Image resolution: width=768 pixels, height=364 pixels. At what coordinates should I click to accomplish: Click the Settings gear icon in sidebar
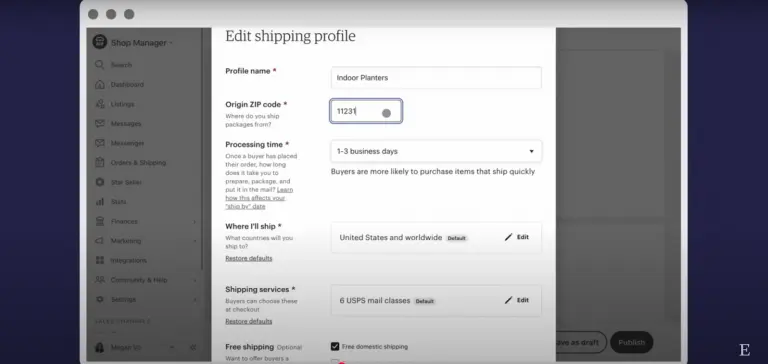click(100, 299)
